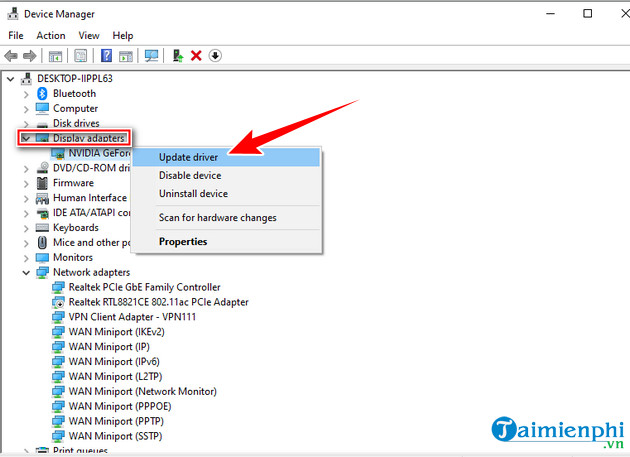The image size is (630, 457).
Task: Expand the Human Interface Devices arrow
Action: [26, 199]
